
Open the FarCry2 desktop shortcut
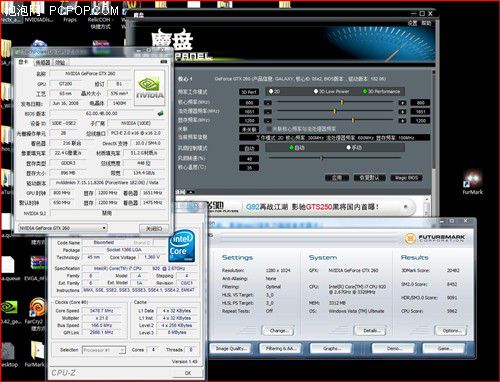click(37, 311)
